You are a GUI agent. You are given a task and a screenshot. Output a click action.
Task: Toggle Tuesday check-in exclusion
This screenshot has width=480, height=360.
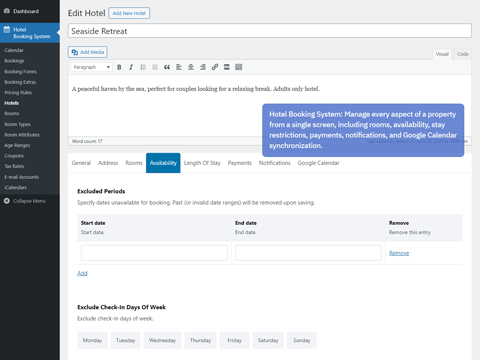click(x=125, y=340)
